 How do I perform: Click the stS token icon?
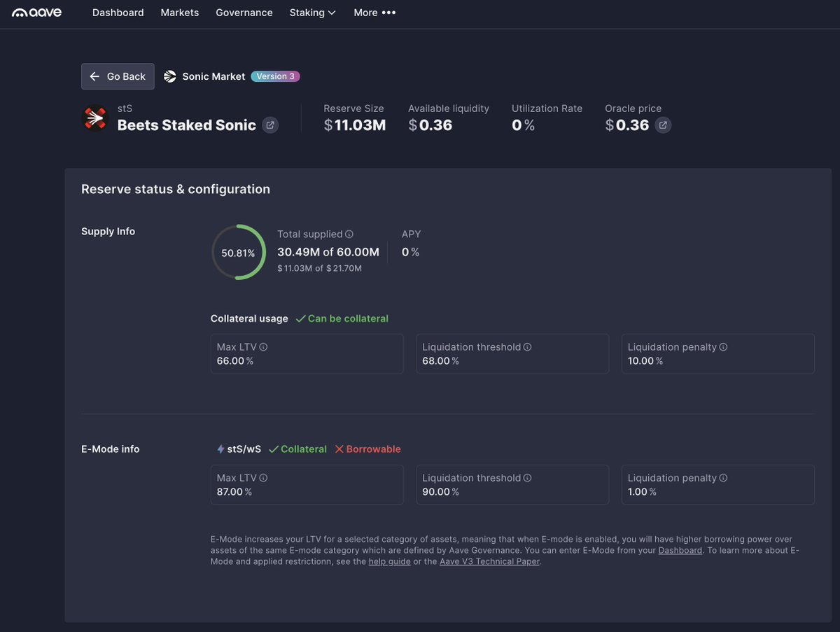(95, 118)
